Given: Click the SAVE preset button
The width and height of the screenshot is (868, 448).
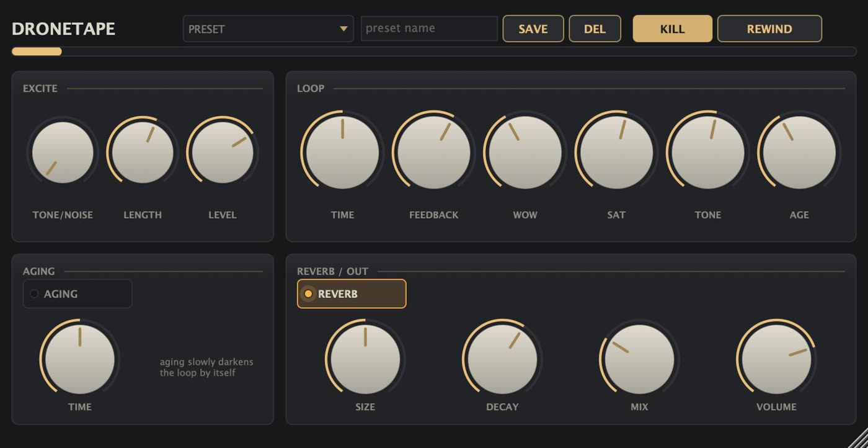Looking at the screenshot, I should [533, 29].
